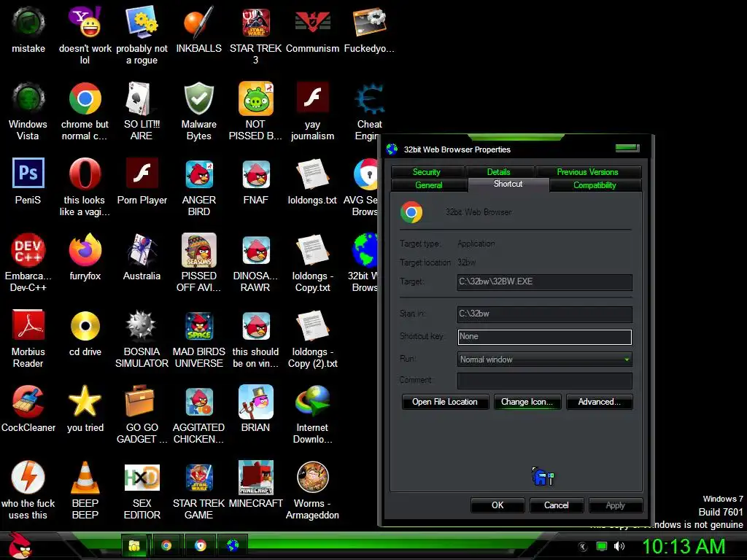Select the 'yay journalism' Flash icon
Image resolution: width=747 pixels, height=560 pixels.
(x=312, y=111)
